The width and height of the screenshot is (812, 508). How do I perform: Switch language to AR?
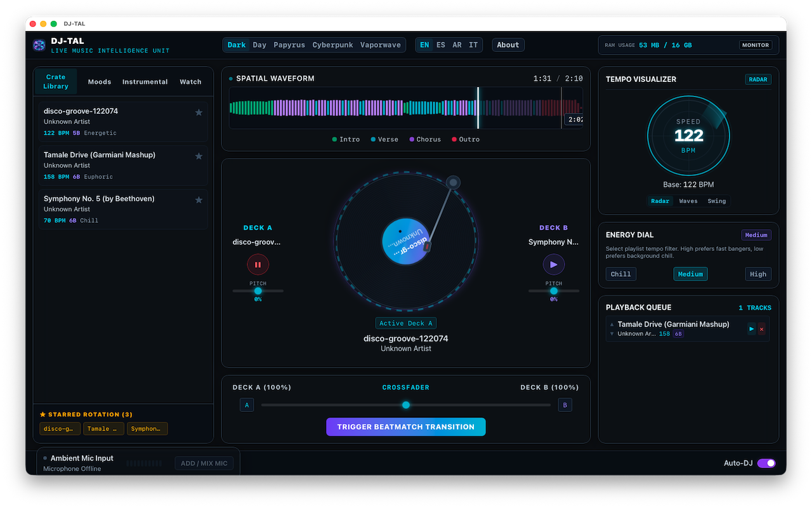pyautogui.click(x=457, y=45)
